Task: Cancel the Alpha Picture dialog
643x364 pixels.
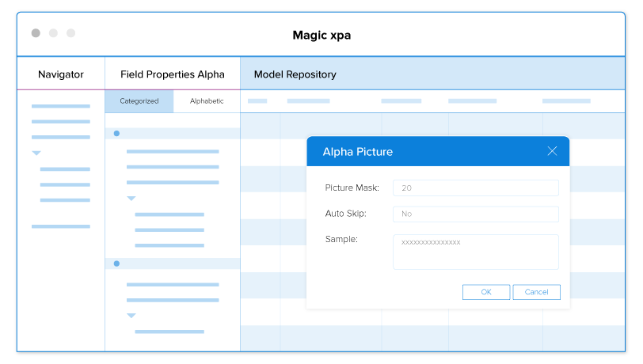Action: 536,292
